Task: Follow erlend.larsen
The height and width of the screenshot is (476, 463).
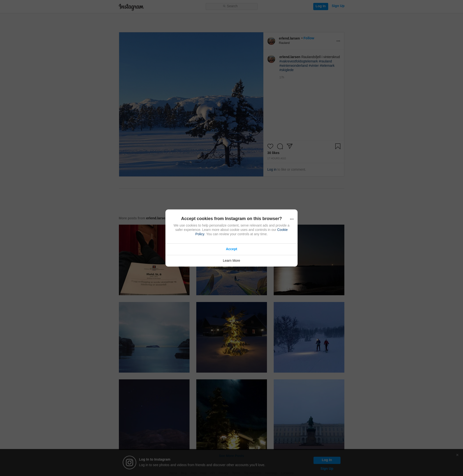Action: [x=309, y=38]
